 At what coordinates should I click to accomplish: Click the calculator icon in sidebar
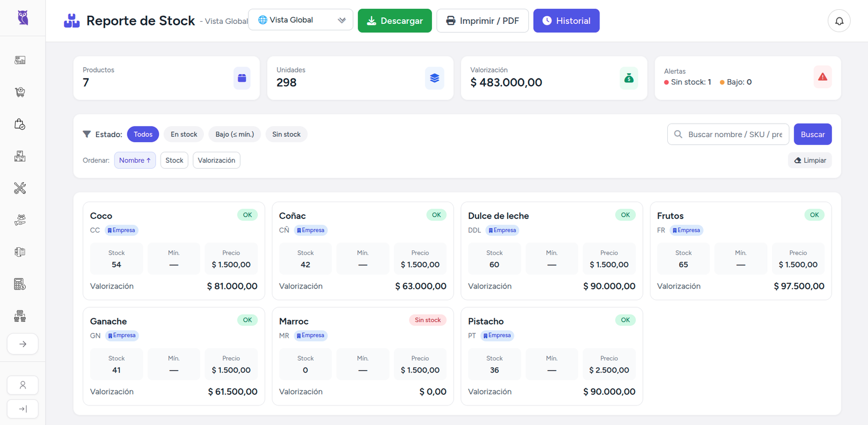point(20,284)
